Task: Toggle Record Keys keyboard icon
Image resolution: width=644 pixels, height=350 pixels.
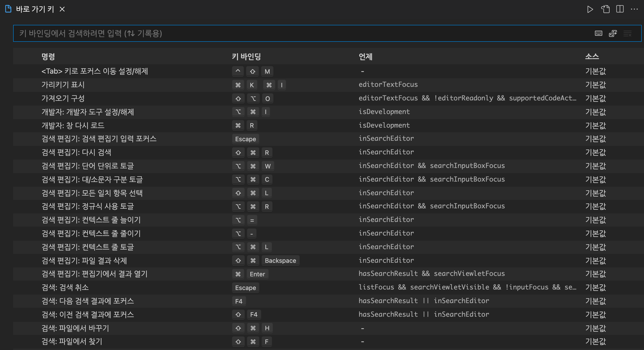Action: coord(598,34)
